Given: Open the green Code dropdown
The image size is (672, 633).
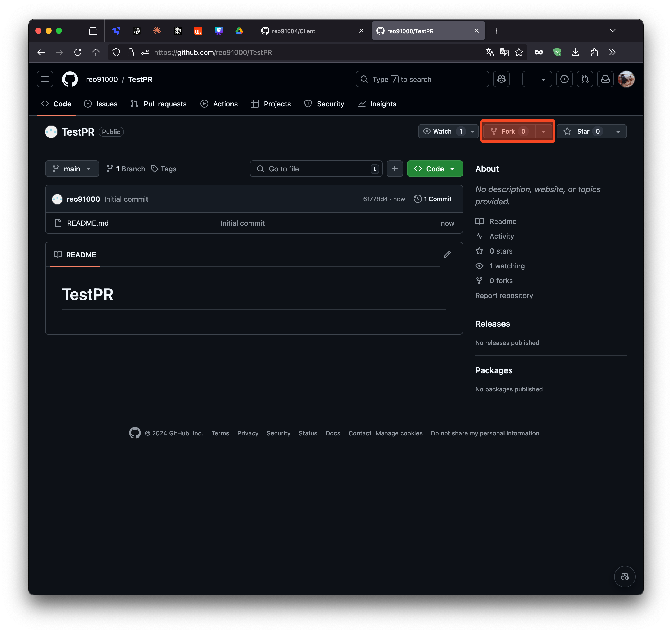Looking at the screenshot, I should tap(435, 169).
